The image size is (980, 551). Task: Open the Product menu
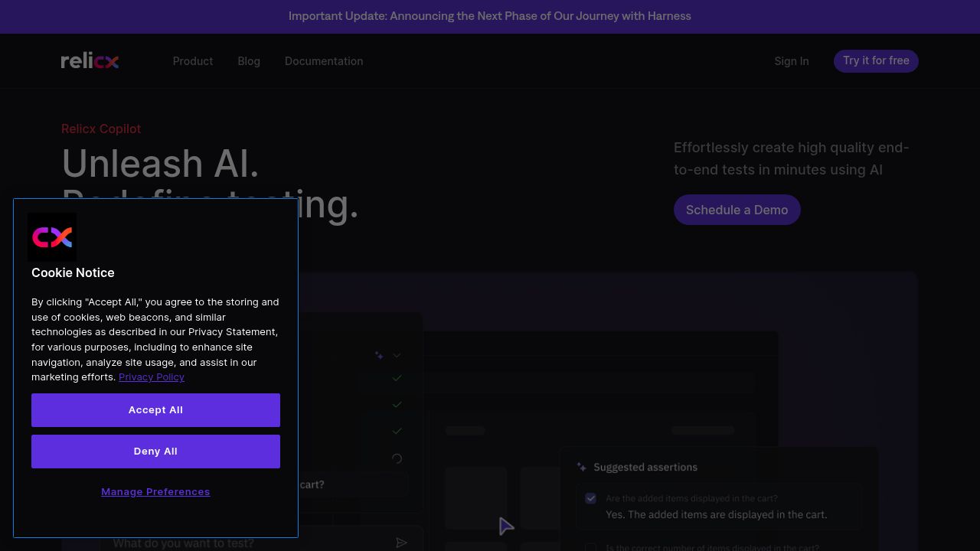pos(193,61)
